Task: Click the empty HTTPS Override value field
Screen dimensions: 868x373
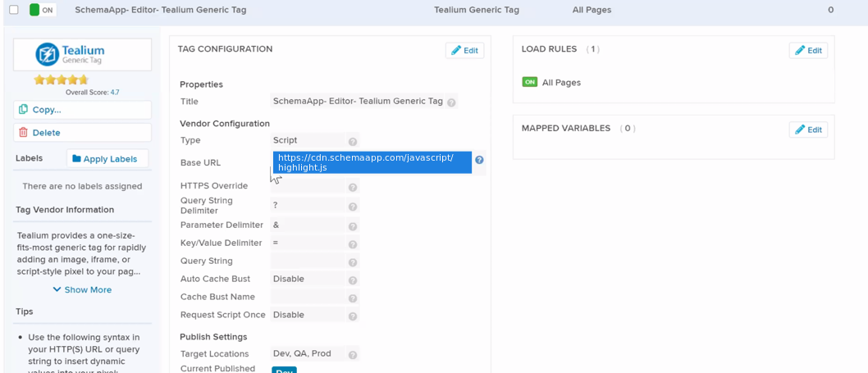Action: point(308,186)
